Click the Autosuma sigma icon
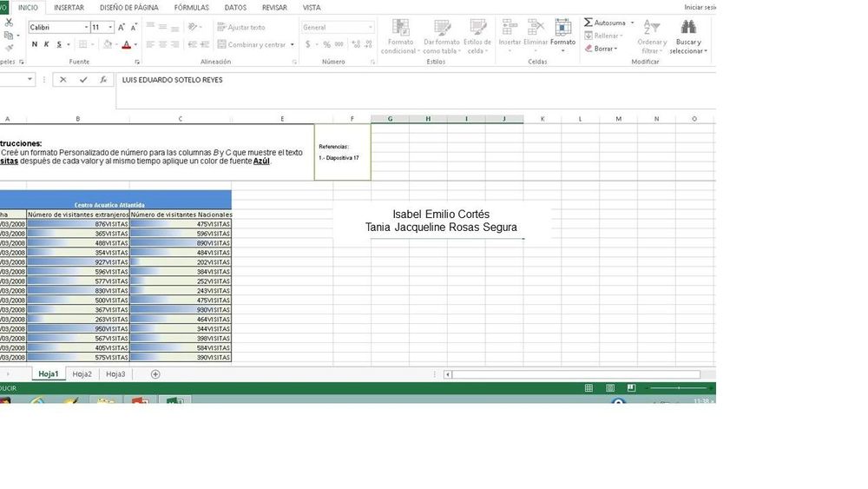The height and width of the screenshot is (489, 868). tap(589, 23)
